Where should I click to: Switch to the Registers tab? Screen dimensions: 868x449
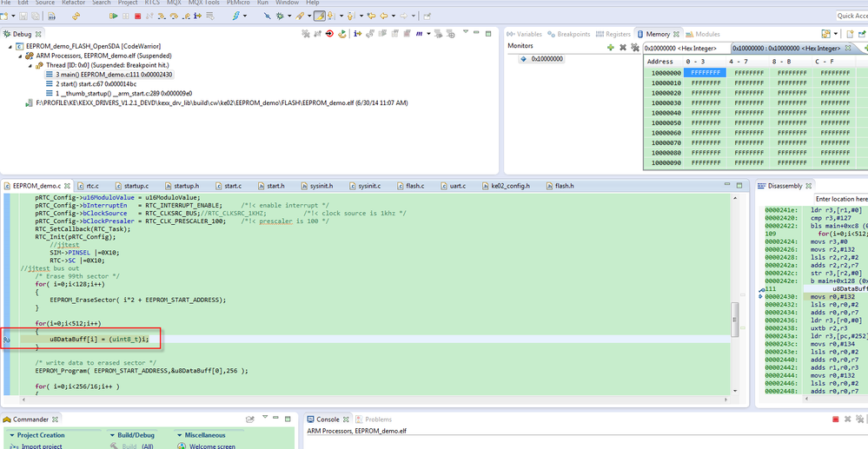[x=613, y=35]
